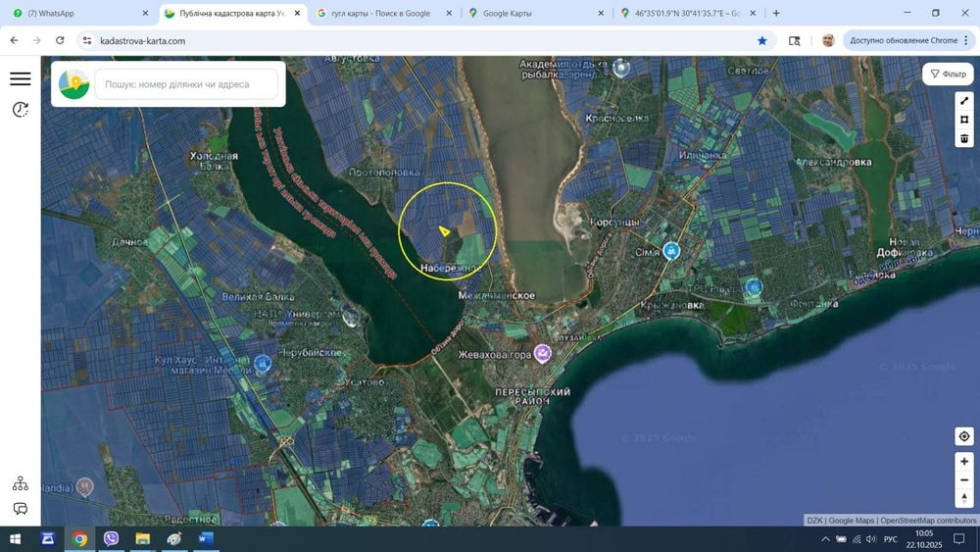Click the Нерубайское map label
The image size is (980, 552).
click(310, 353)
